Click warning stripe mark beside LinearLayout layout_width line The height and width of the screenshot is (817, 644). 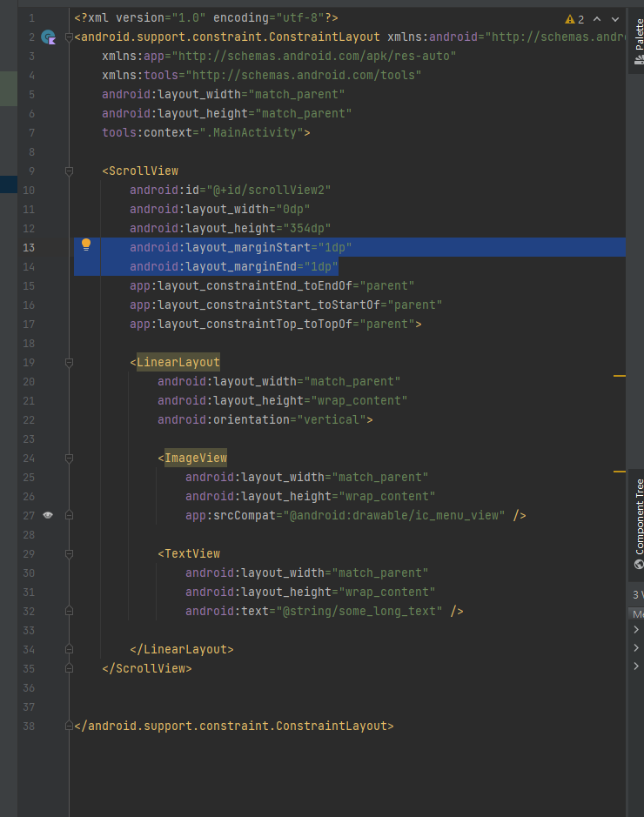pos(620,376)
